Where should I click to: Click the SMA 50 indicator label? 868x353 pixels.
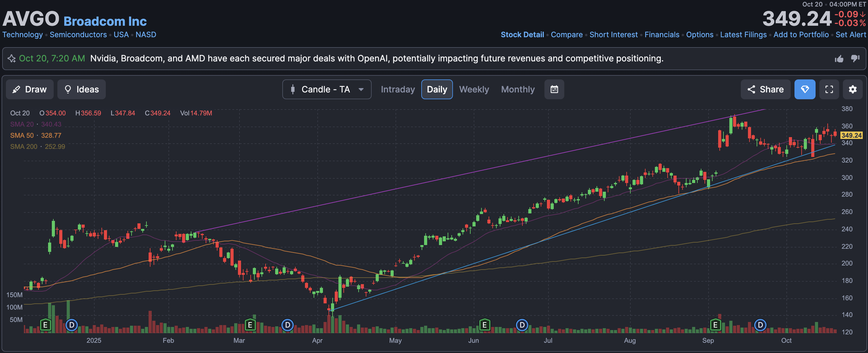coord(22,136)
